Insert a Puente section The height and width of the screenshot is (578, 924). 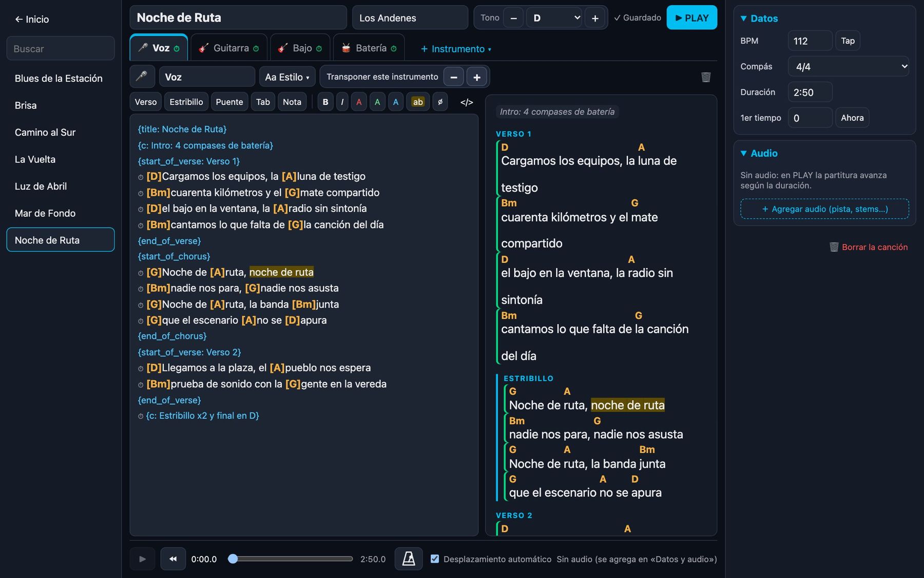[229, 102]
